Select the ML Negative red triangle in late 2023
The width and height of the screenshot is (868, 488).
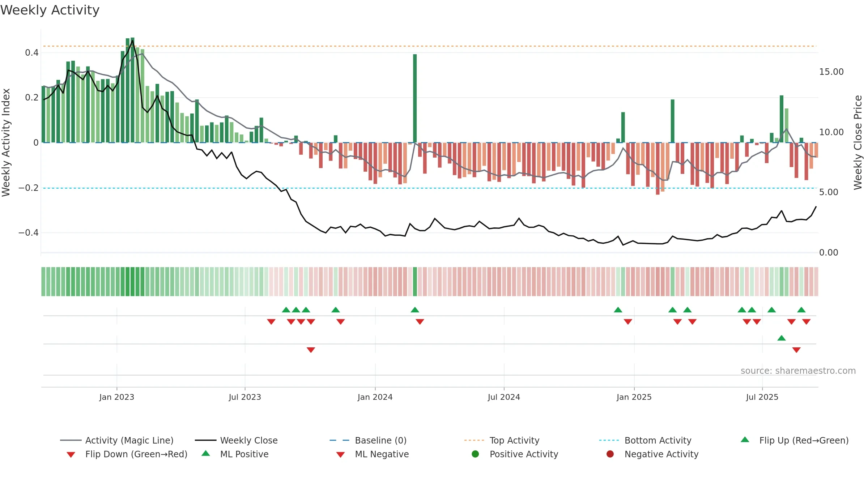(x=311, y=350)
